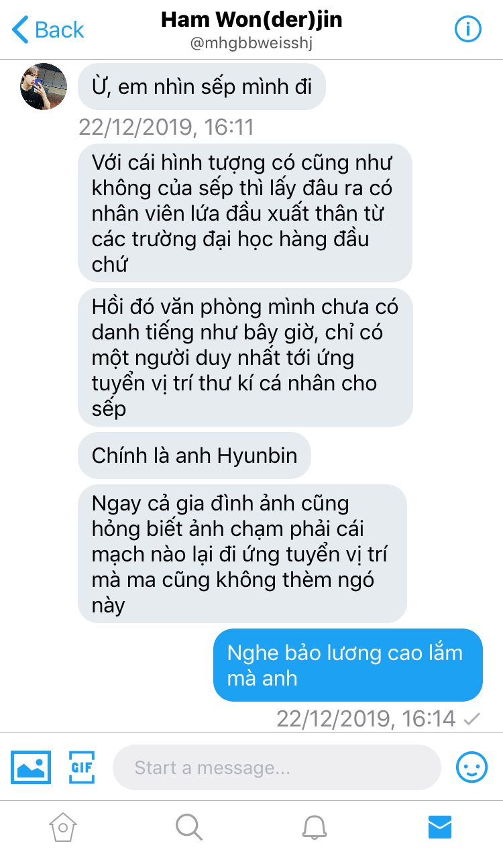Tap the back chevron arrow

(20, 30)
